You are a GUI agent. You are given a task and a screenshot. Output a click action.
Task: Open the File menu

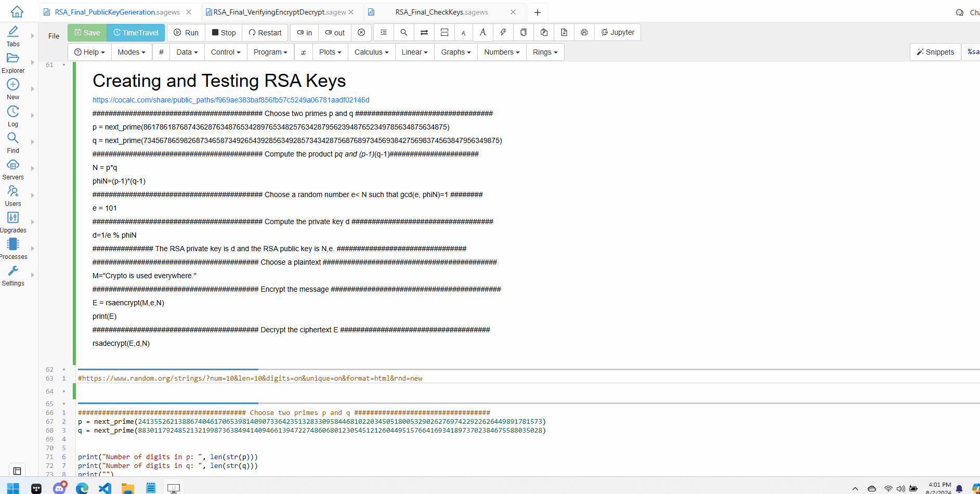54,36
